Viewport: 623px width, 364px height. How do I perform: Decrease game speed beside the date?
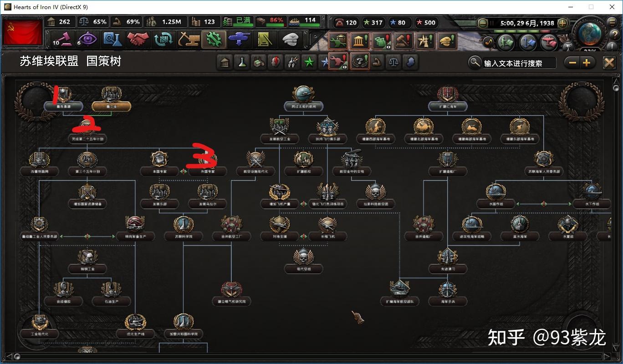point(483,23)
